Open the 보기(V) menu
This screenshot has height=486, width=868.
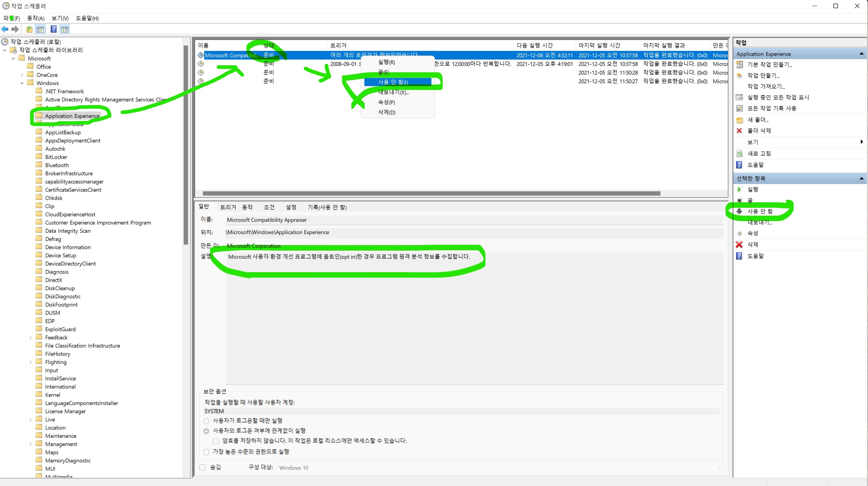(60, 18)
